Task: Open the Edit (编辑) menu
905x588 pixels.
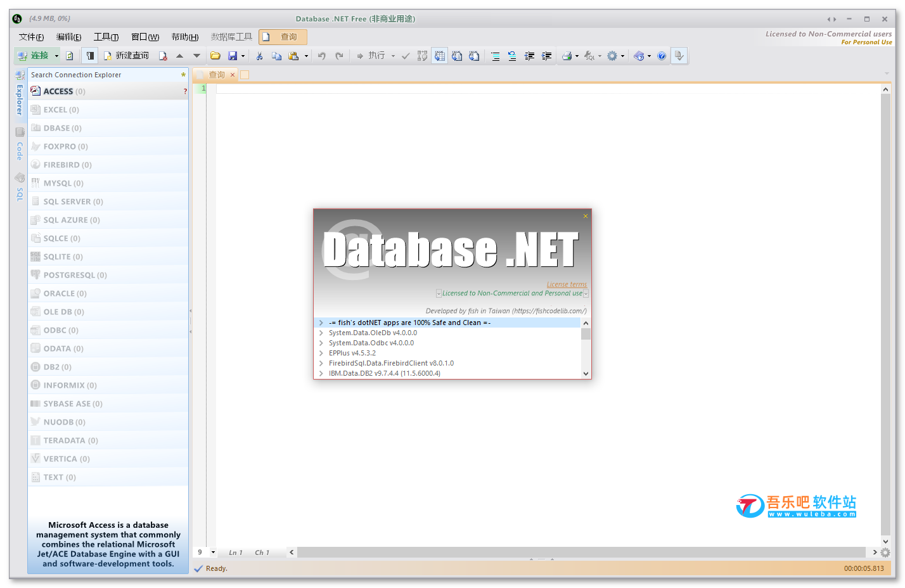Action: (68, 37)
